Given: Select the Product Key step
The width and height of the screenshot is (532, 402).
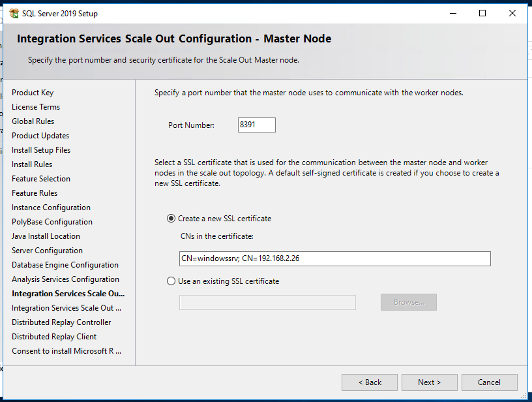Looking at the screenshot, I should pos(33,93).
